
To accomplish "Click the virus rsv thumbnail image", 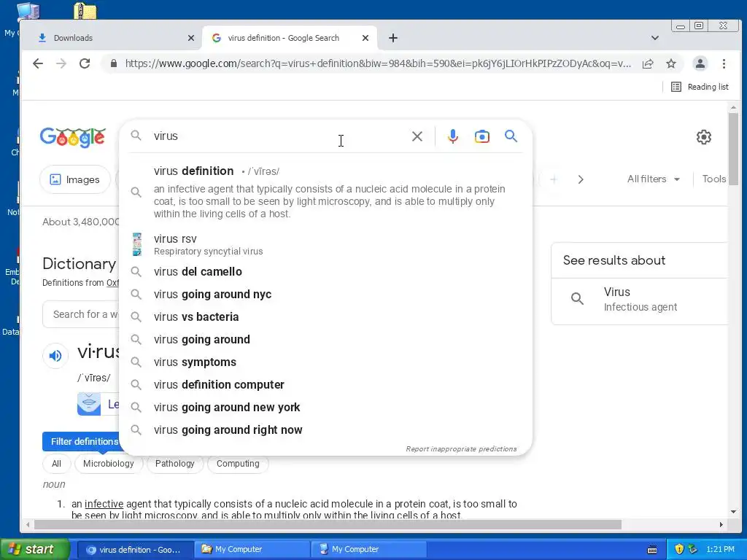I will pos(136,244).
